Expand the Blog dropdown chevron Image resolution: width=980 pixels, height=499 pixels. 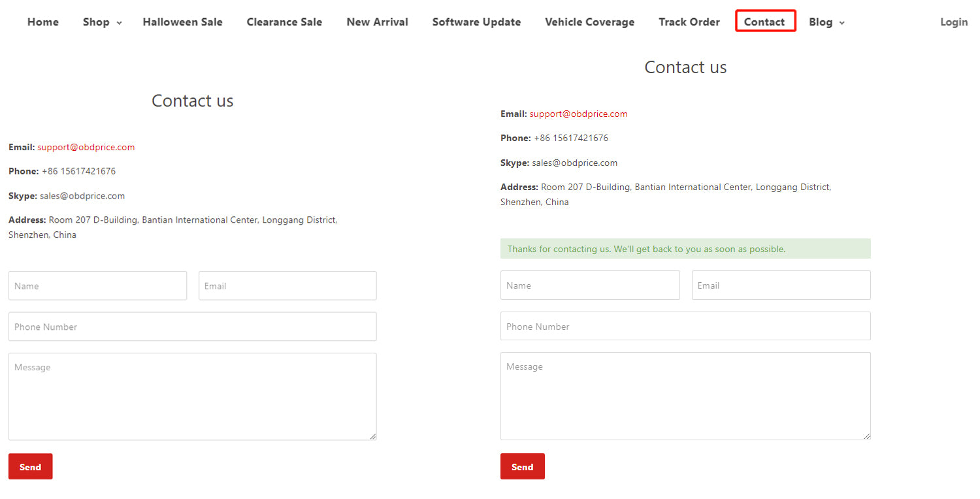click(x=841, y=23)
